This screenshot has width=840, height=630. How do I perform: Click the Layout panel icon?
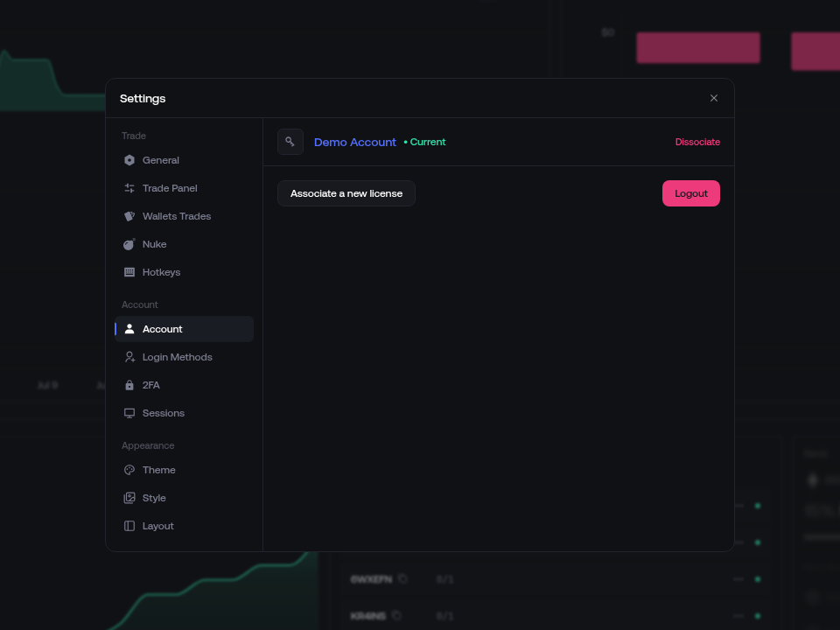coord(129,526)
